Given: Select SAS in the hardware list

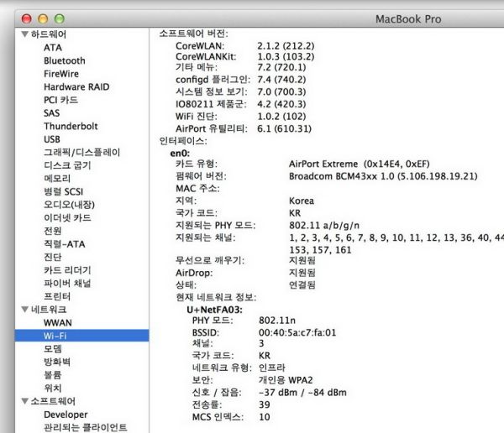Looking at the screenshot, I should (x=52, y=113).
